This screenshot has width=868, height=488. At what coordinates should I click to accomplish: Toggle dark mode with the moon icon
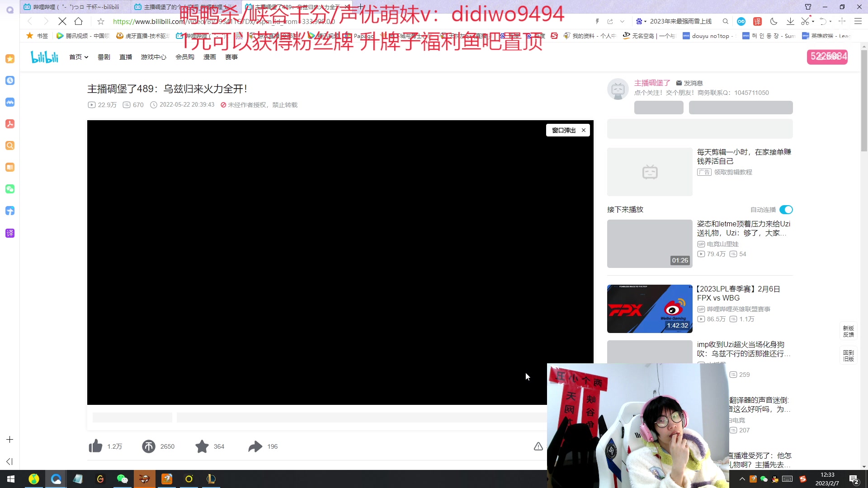(774, 21)
